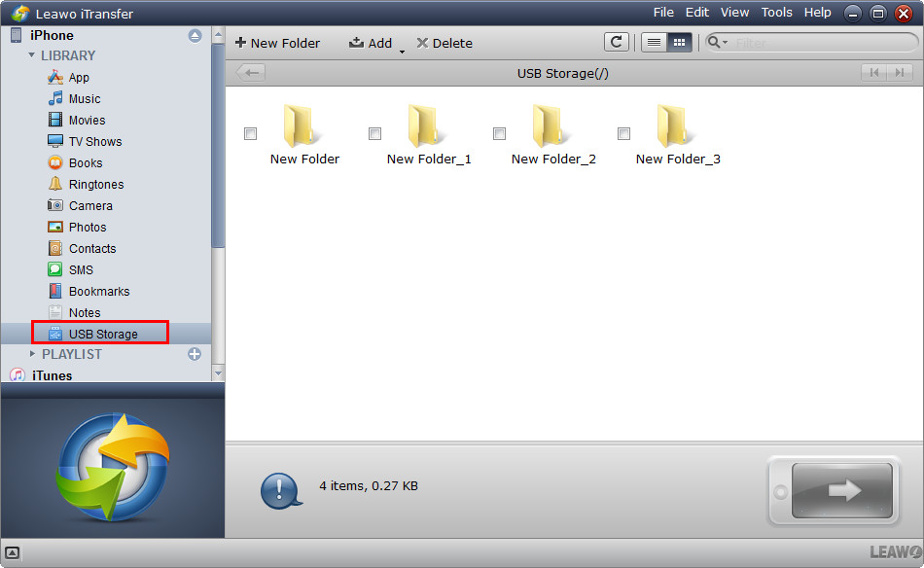Click the USB Storage icon
924x568 pixels.
coord(55,334)
